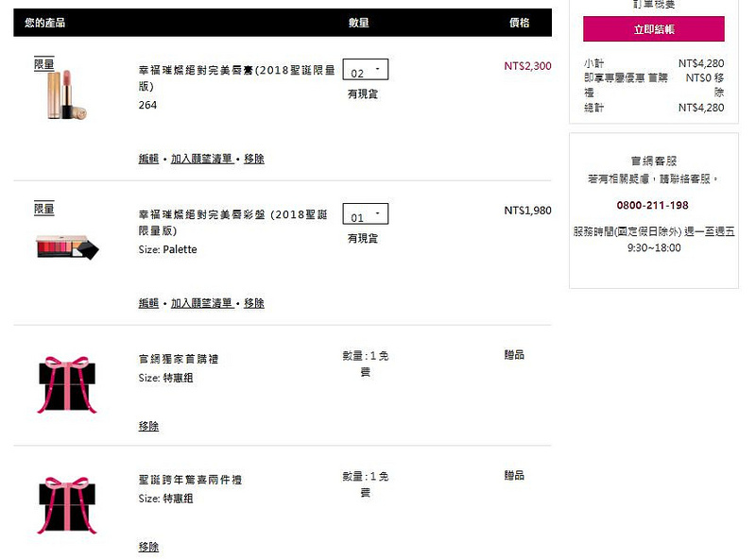Click gift box image for 官網獨家首購禮
756x559 pixels.
coord(67,384)
